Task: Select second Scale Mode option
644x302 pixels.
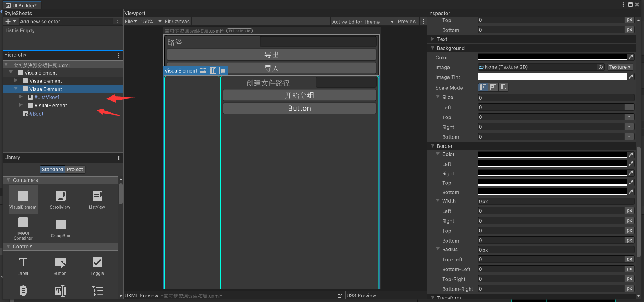Action: coord(493,87)
